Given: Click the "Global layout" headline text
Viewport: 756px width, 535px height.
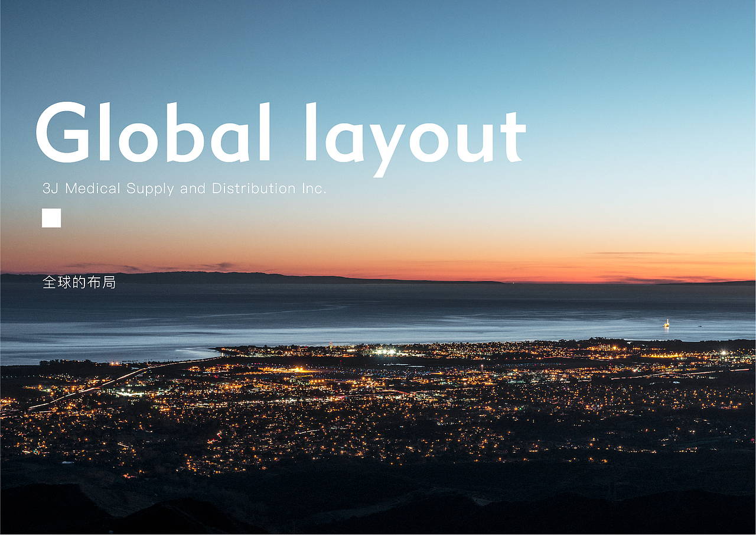Looking at the screenshot, I should pos(281,139).
